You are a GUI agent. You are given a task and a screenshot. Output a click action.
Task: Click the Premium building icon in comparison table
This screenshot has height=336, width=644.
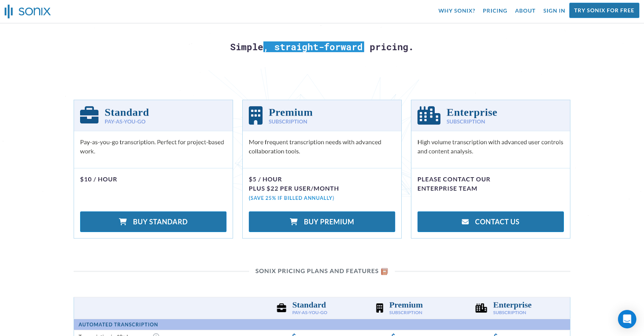[380, 308]
